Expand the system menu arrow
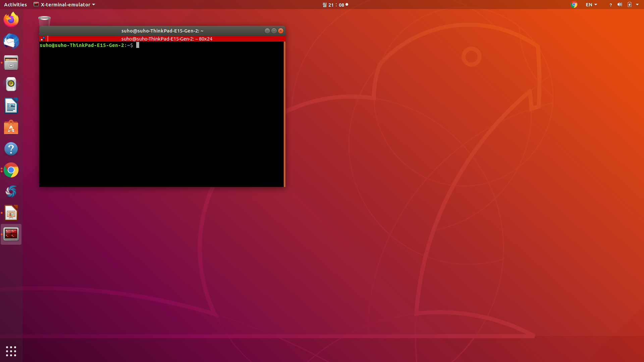 point(637,5)
